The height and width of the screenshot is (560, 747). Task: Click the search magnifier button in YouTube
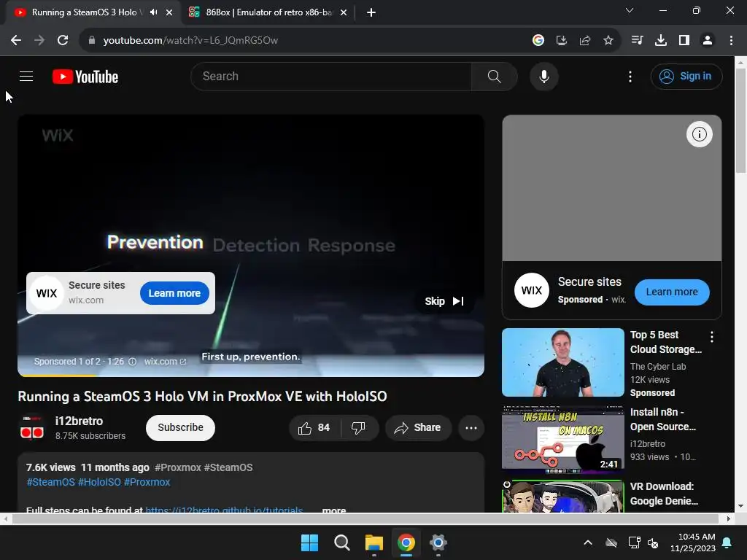(x=494, y=76)
